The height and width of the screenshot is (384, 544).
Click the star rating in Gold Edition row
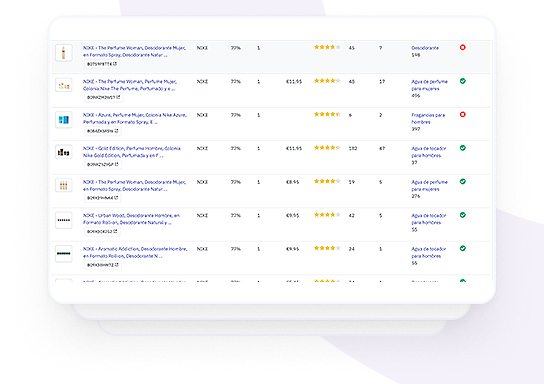click(x=327, y=148)
